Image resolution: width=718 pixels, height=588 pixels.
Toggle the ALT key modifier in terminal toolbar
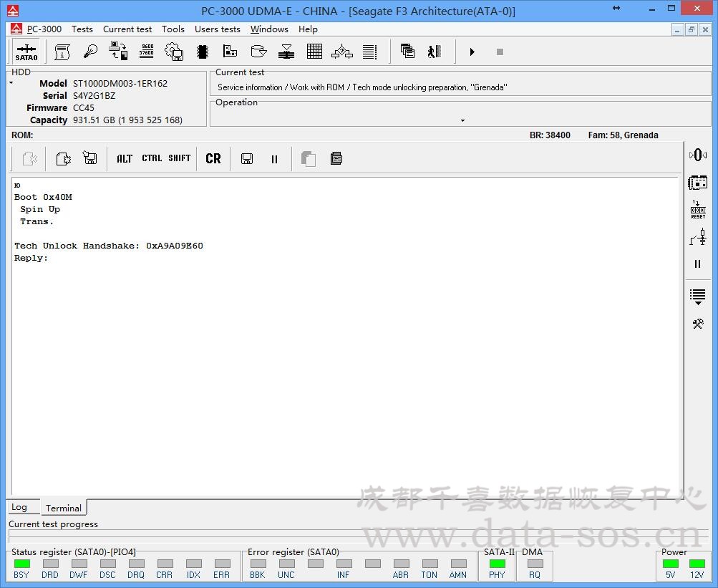(125, 159)
